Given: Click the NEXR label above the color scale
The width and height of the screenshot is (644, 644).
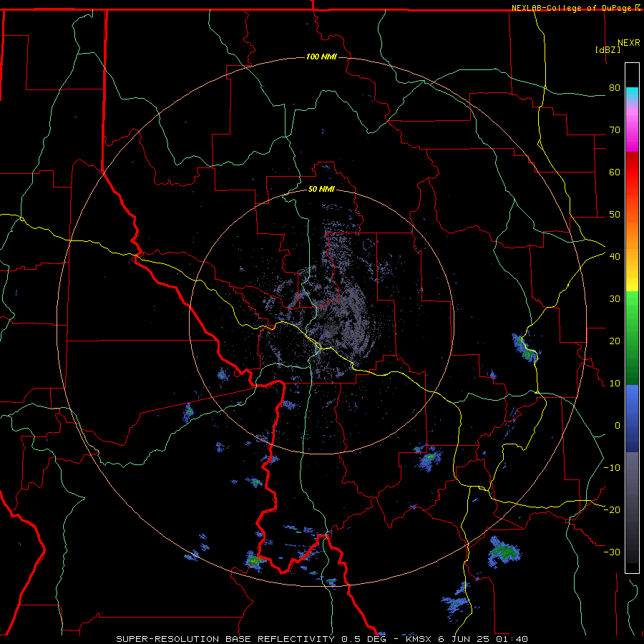Looking at the screenshot, I should click(x=628, y=43).
